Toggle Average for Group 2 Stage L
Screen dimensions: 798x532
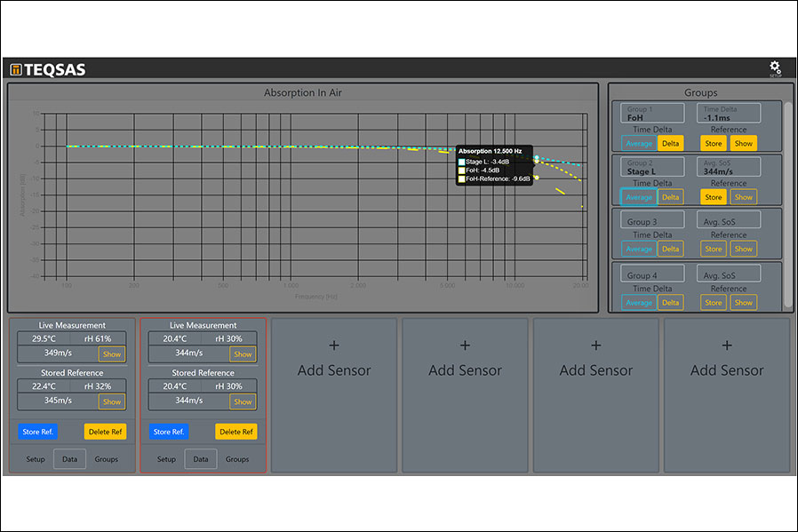639,197
